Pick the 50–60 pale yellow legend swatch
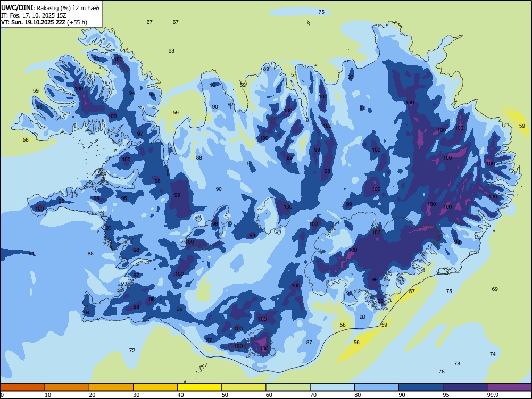This screenshot has height=399, width=532. click(244, 387)
